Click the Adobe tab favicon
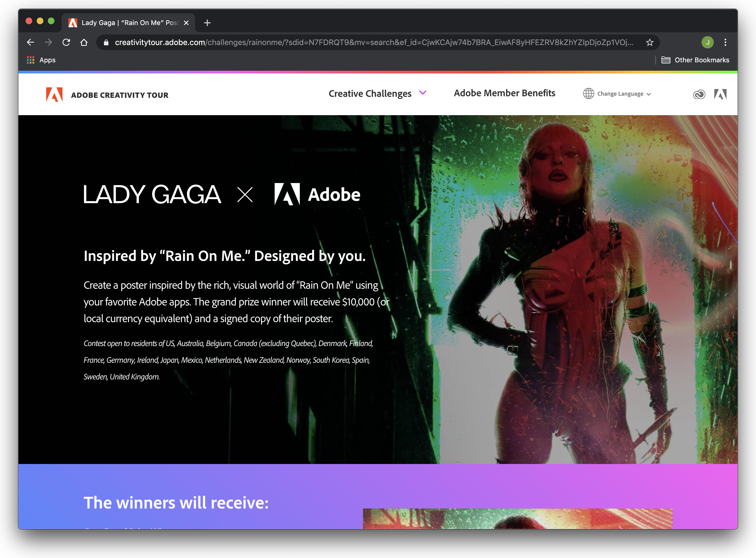Image resolution: width=756 pixels, height=558 pixels. click(x=73, y=23)
